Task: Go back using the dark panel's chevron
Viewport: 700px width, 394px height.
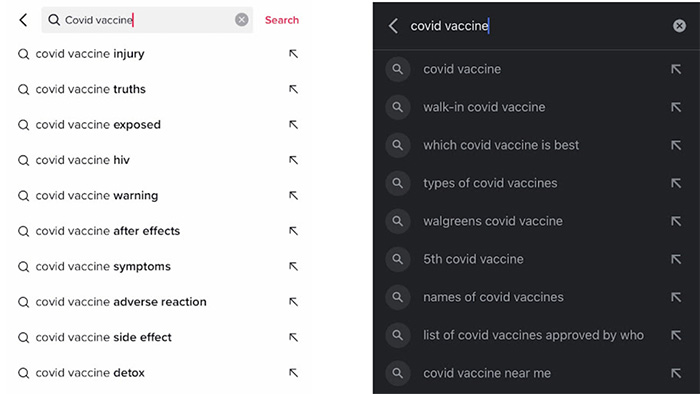Action: (393, 26)
